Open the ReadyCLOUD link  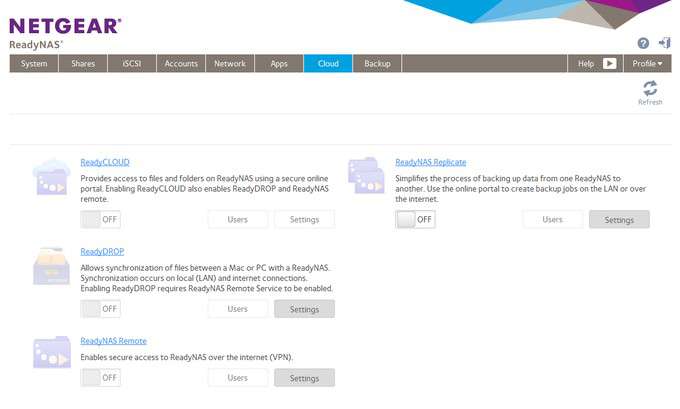tap(105, 162)
